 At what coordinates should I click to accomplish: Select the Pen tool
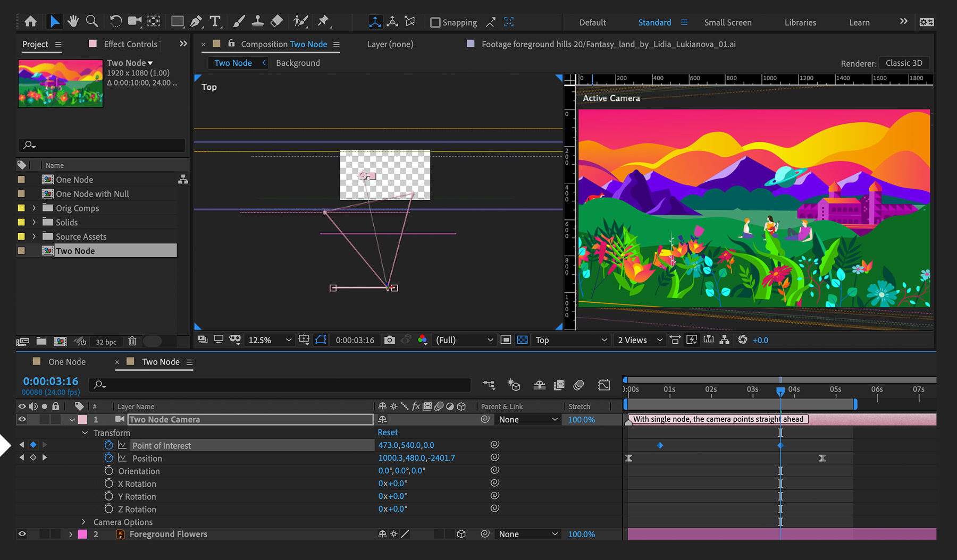pos(196,21)
